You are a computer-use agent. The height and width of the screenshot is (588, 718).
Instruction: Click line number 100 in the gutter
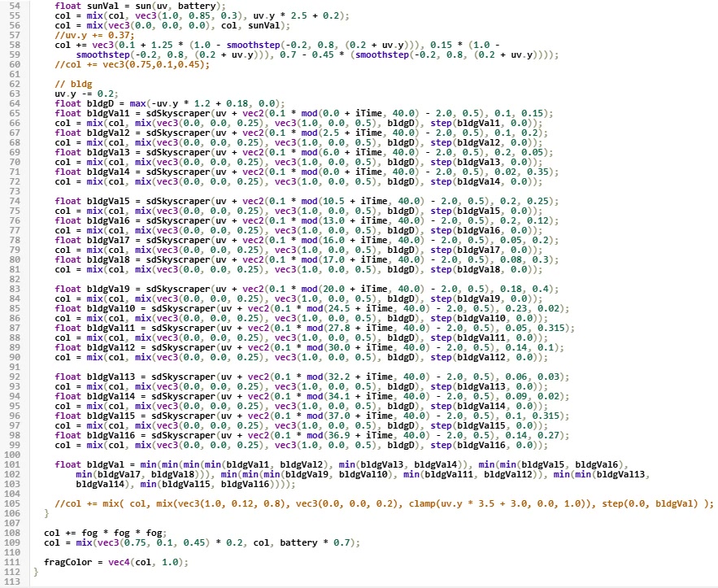point(12,455)
